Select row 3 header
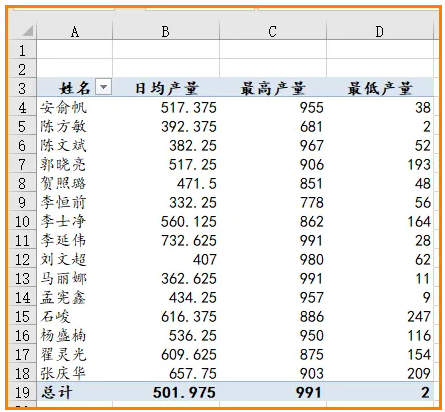The image size is (445, 412). coord(22,88)
